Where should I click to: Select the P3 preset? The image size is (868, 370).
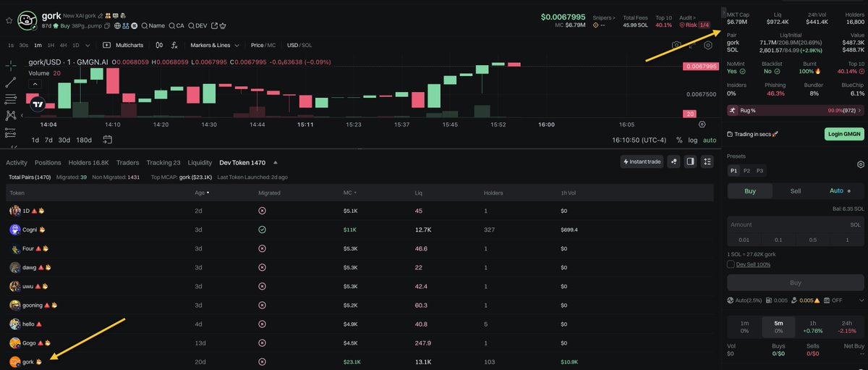(x=759, y=170)
